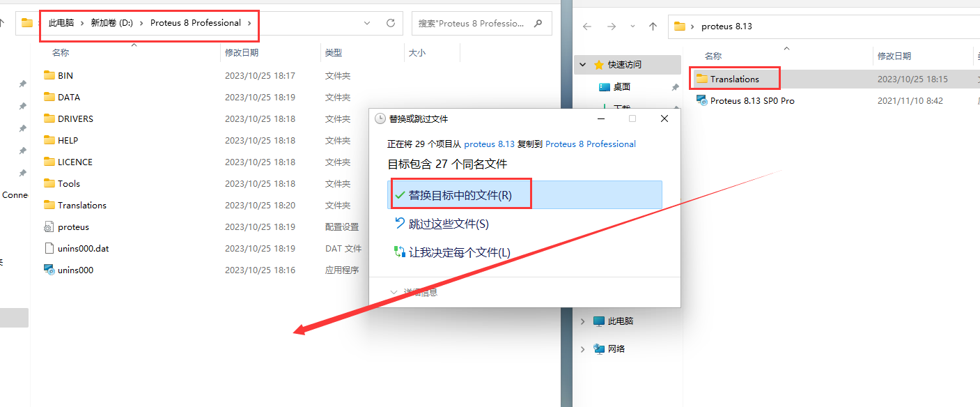
Task: Select the HELP folder icon
Action: click(49, 140)
